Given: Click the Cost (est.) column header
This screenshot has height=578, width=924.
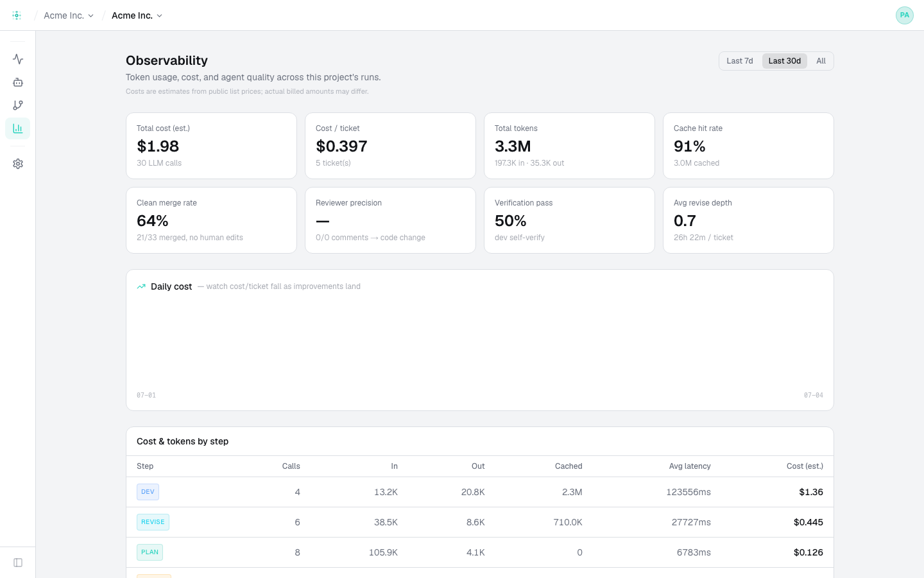Looking at the screenshot, I should (x=805, y=466).
